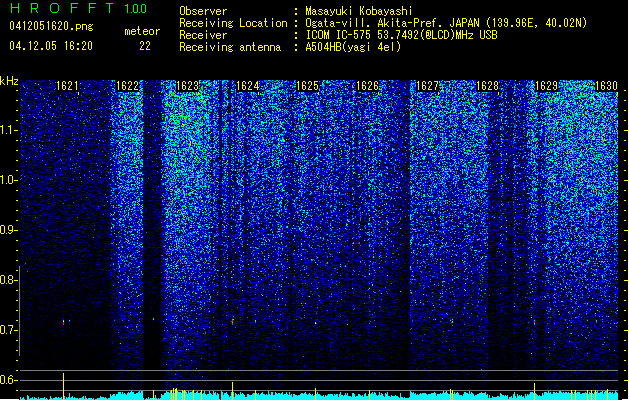The width and height of the screenshot is (629, 400).
Task: Click the 1627 time marker
Action: [427, 86]
